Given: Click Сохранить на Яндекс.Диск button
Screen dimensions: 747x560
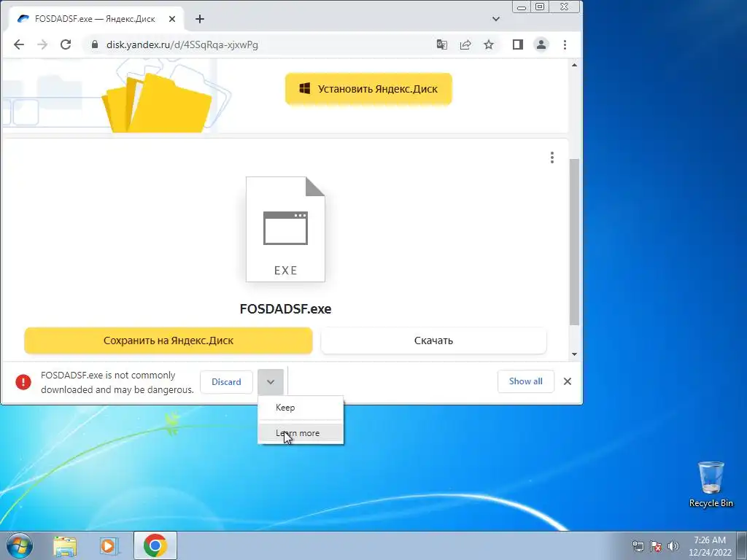Looking at the screenshot, I should click(169, 341).
